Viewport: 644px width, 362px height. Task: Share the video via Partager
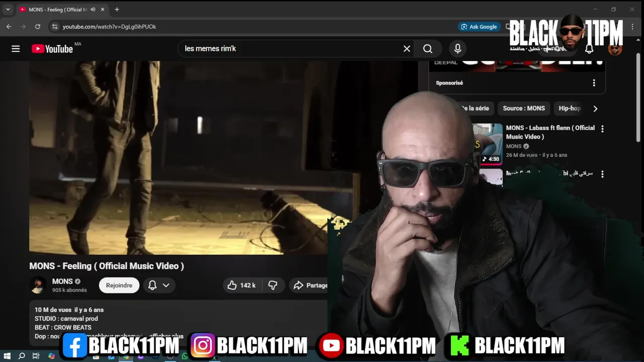pyautogui.click(x=310, y=285)
